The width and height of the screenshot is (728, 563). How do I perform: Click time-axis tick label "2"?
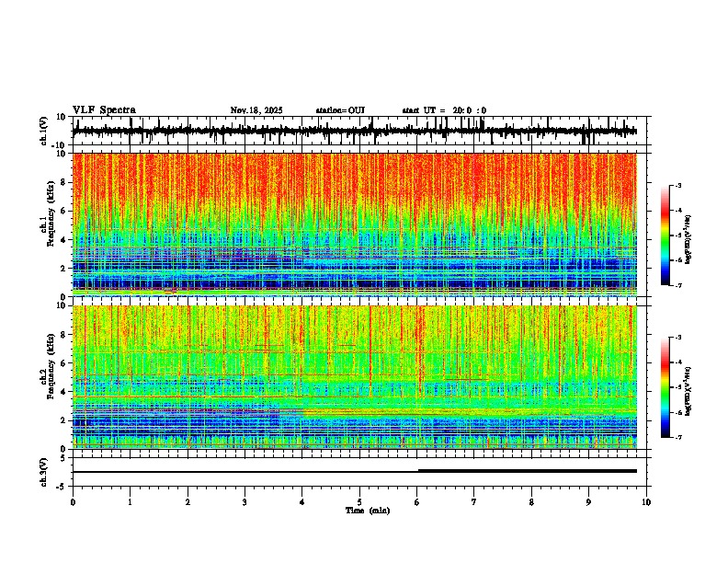[x=188, y=502]
